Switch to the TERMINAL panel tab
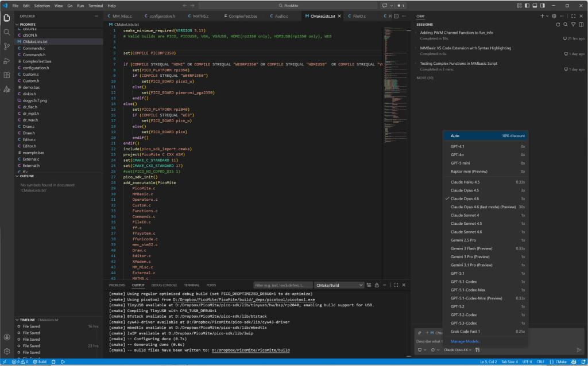588x366 pixels. click(x=191, y=285)
